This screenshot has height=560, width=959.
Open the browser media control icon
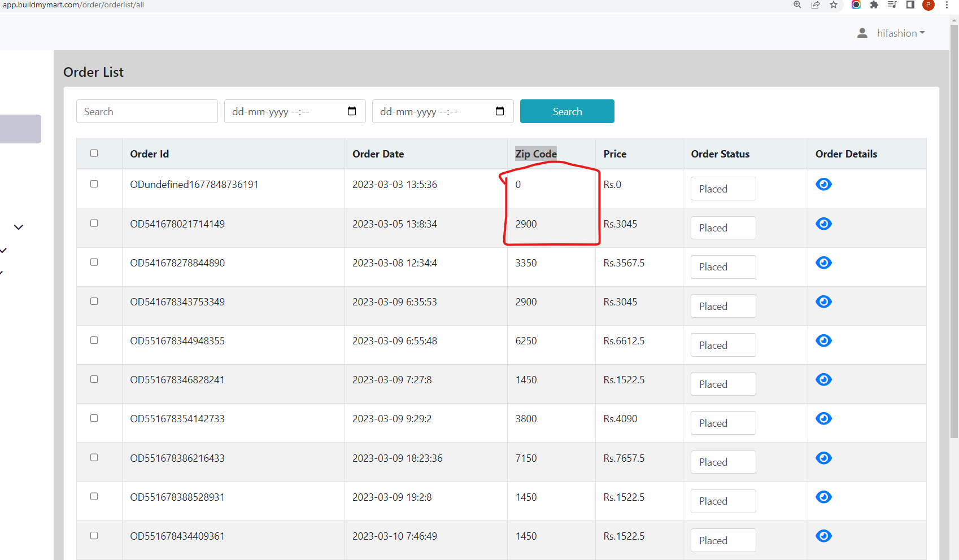click(x=892, y=5)
